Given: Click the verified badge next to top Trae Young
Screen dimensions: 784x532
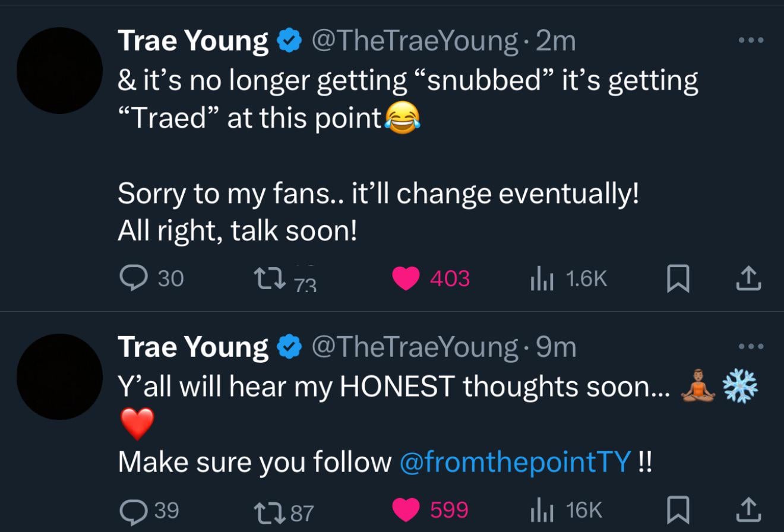Looking at the screenshot, I should point(288,40).
